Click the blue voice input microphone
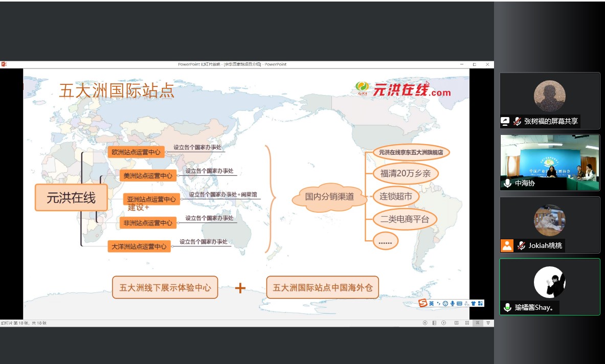Screen dimensions: 605x364 point(453,304)
